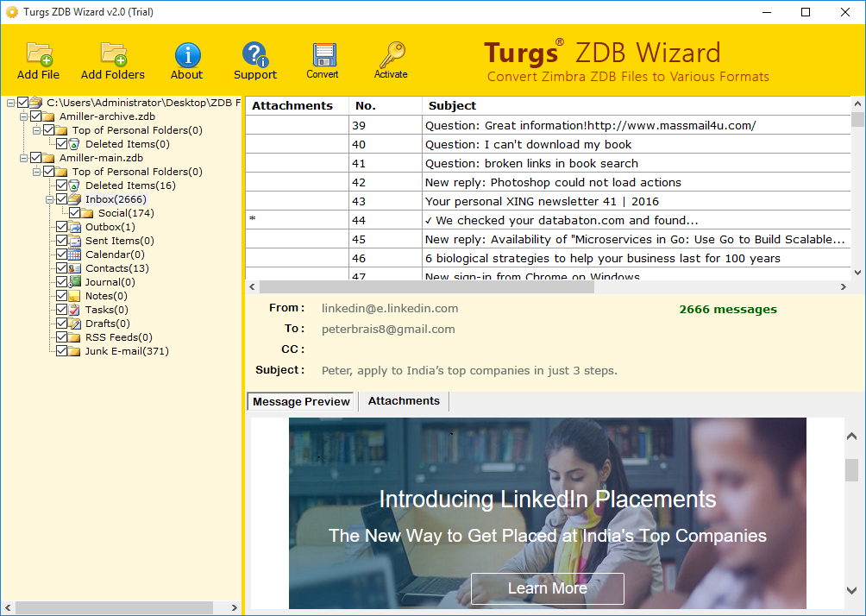Viewport: 866px width, 616px height.
Task: Collapse archive's Top of Personal Folders node
Action: (36, 131)
